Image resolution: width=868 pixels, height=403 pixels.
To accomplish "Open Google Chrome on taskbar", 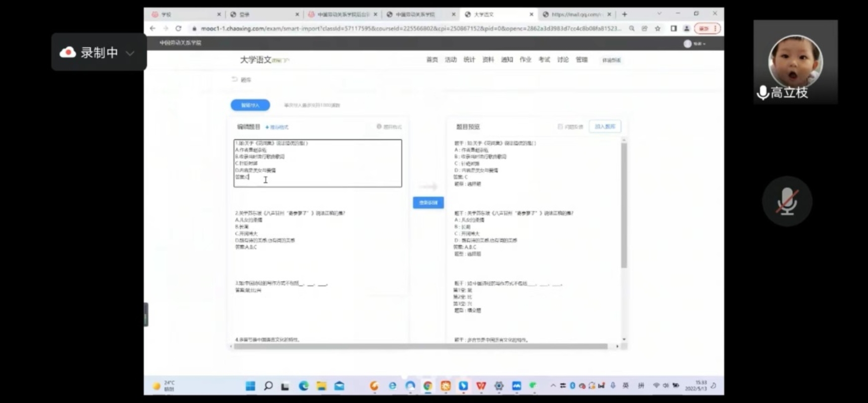I will click(x=427, y=386).
